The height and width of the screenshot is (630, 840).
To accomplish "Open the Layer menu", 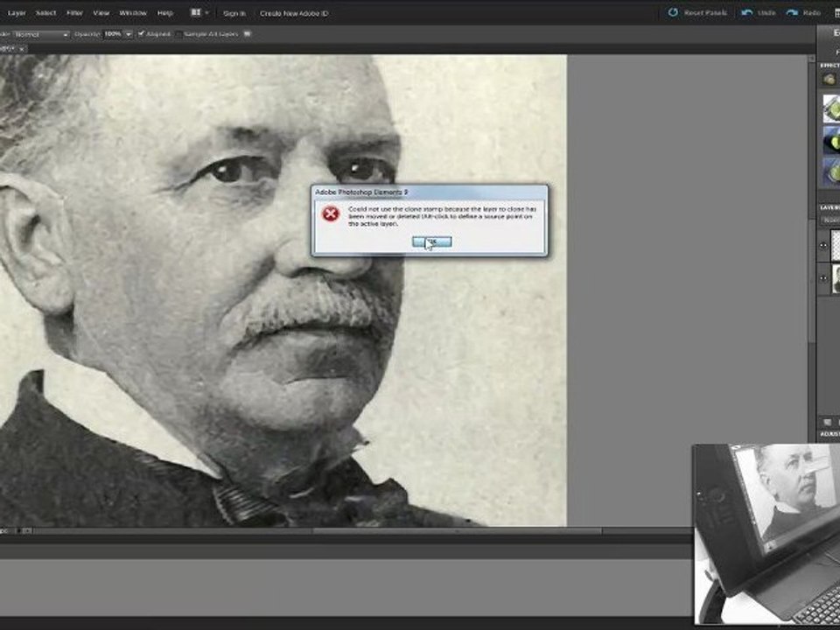I will coord(17,13).
